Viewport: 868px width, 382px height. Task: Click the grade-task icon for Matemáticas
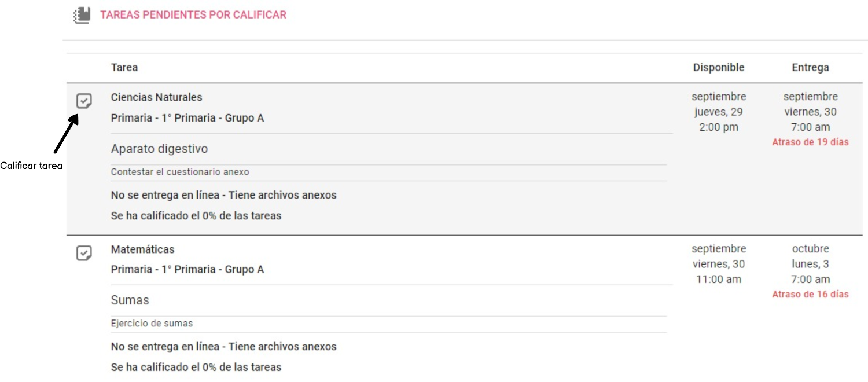click(84, 254)
